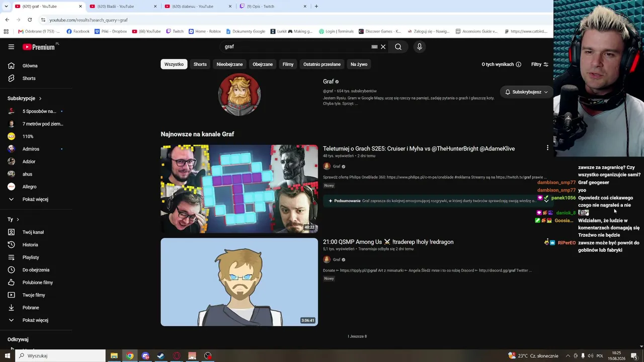Open a new browser tab
644x362 pixels.
[316, 7]
